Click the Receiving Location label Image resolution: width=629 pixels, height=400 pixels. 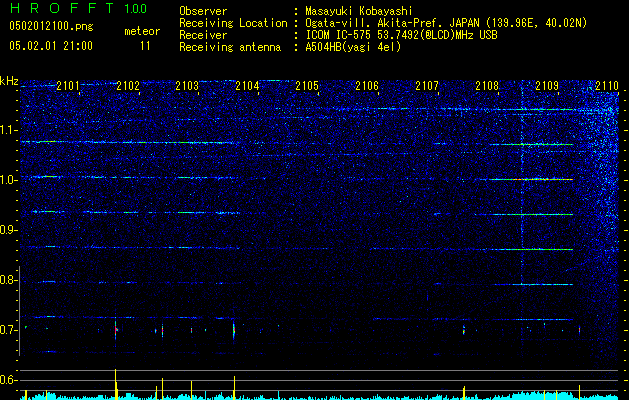[x=233, y=23]
